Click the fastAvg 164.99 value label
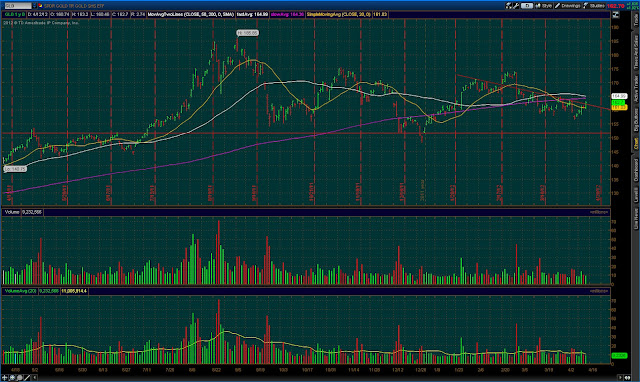This screenshot has height=382, width=640. (x=252, y=14)
